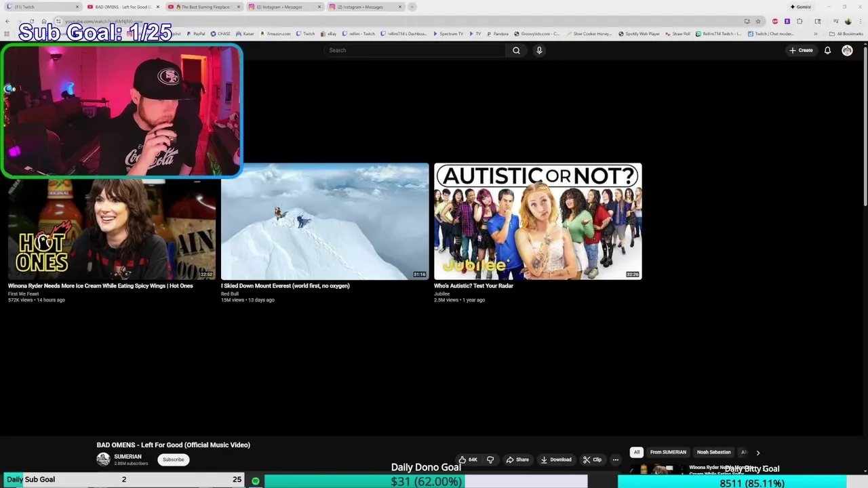The width and height of the screenshot is (868, 488).
Task: Open the eBay bookmark
Action: [329, 34]
